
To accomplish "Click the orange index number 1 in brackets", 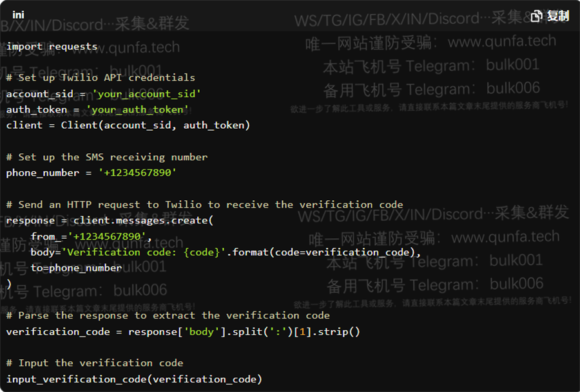I will click(303, 331).
